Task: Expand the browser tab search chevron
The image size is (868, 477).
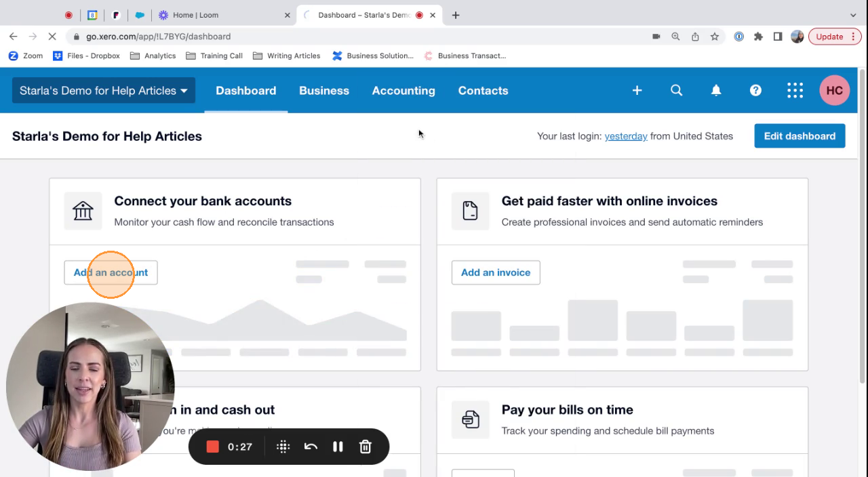Action: (x=853, y=15)
